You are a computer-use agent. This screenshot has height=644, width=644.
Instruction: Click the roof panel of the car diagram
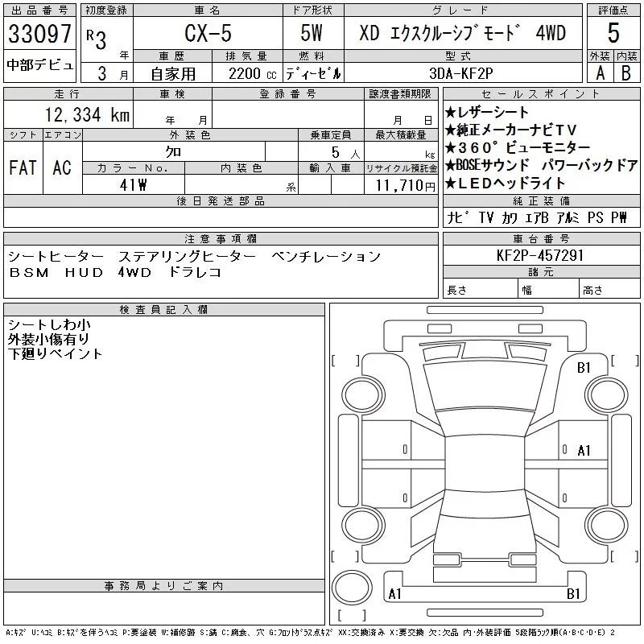click(x=485, y=462)
